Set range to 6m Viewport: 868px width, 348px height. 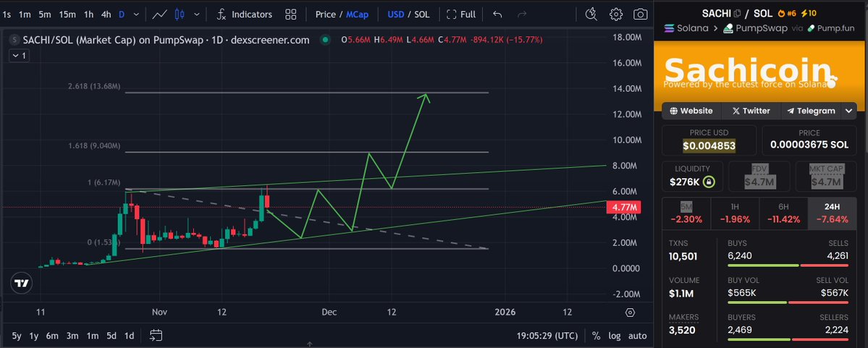click(52, 335)
